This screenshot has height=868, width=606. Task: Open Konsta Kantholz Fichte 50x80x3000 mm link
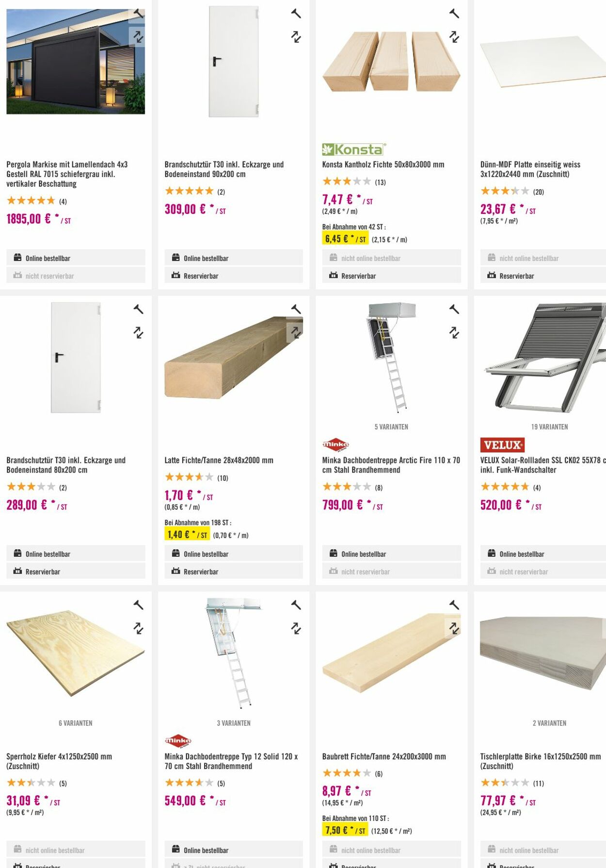[x=383, y=164]
